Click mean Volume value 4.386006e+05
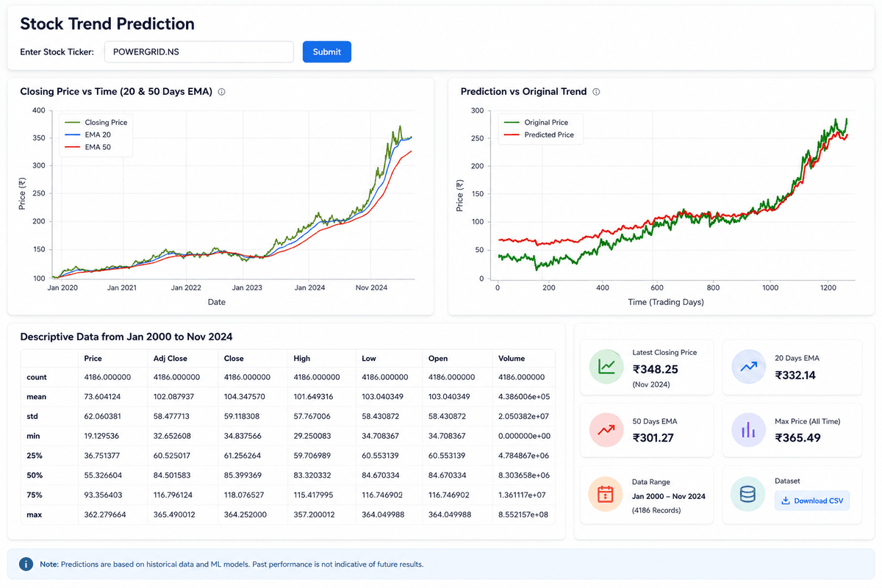 coord(523,397)
